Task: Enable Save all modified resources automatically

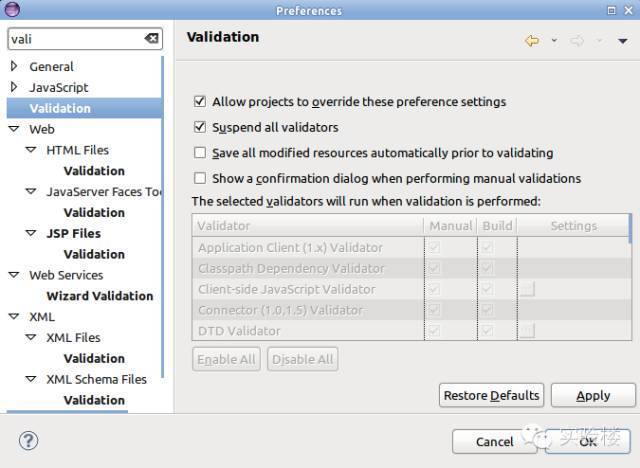Action: pos(200,153)
